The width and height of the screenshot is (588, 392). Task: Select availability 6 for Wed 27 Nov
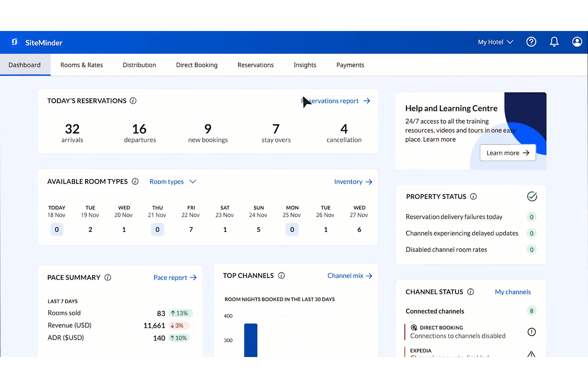pyautogui.click(x=359, y=230)
